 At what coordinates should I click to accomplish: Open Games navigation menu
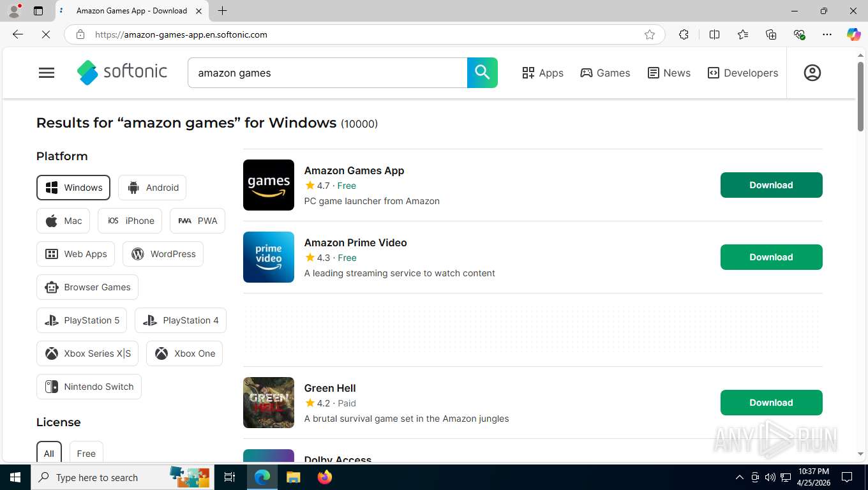pos(605,73)
